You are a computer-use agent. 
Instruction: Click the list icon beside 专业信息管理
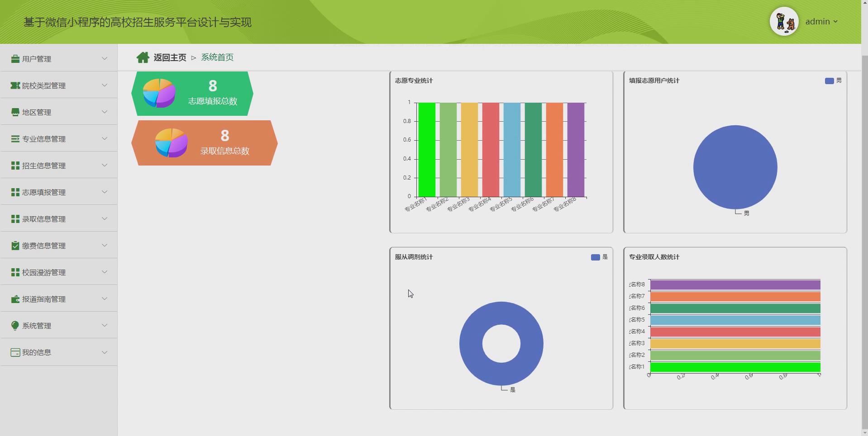pos(15,139)
